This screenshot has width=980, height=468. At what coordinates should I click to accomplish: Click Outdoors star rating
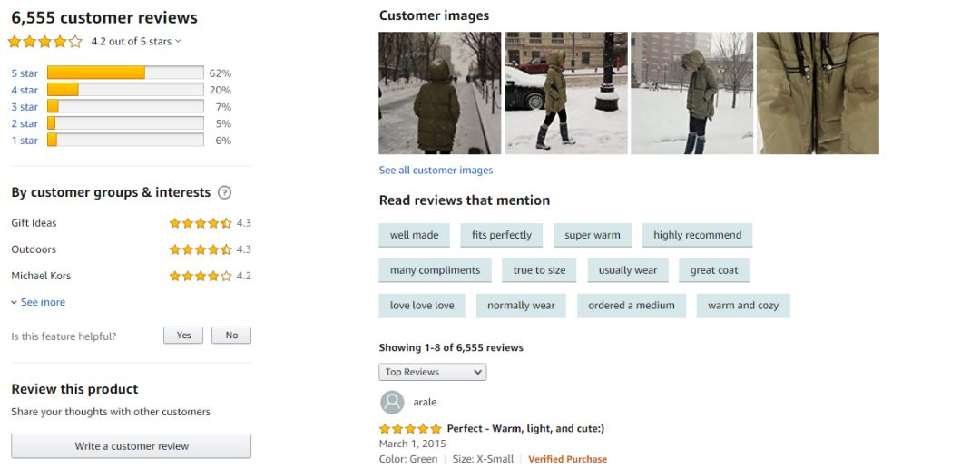coord(201,249)
